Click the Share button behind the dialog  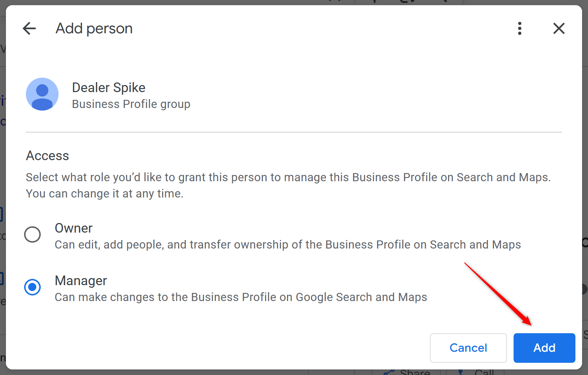[x=414, y=372]
